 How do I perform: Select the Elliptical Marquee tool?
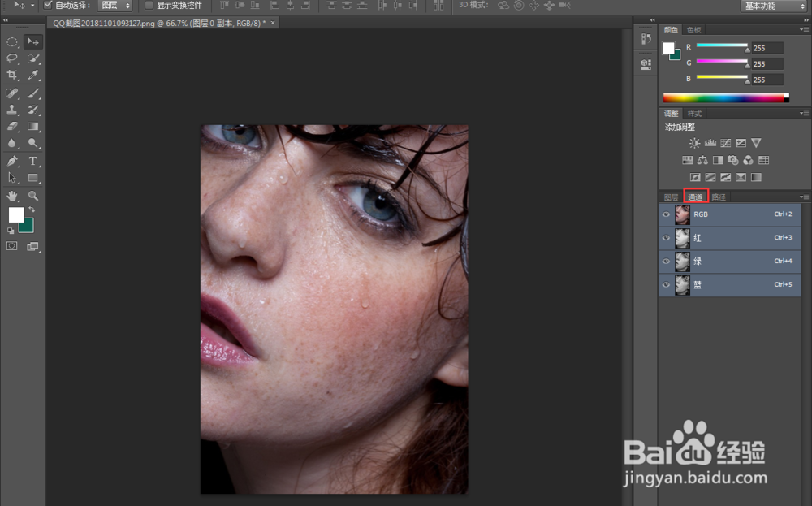click(12, 42)
